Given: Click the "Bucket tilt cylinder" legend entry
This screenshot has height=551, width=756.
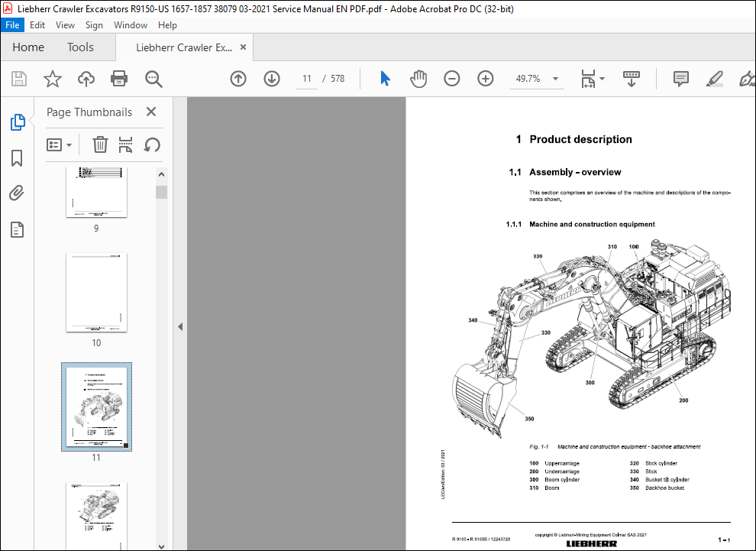Looking at the screenshot, I should point(667,480).
